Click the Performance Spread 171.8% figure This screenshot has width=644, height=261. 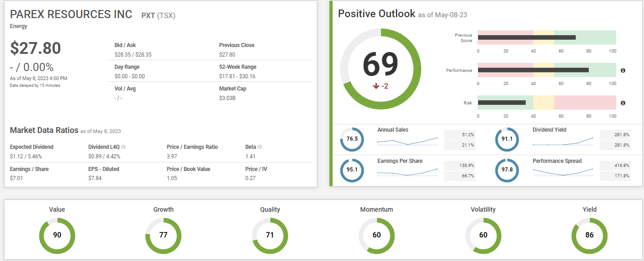[622, 176]
